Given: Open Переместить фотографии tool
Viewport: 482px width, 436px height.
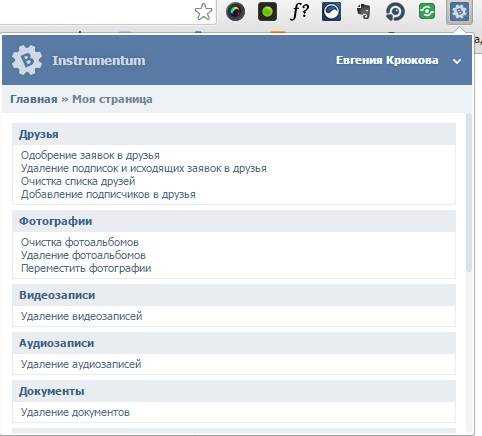Looking at the screenshot, I should click(86, 268).
